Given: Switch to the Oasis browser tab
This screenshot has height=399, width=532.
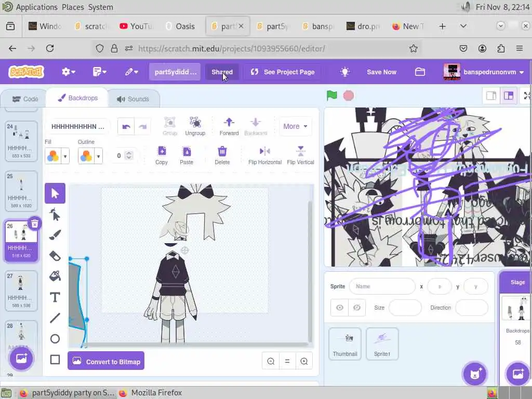Looking at the screenshot, I should tap(181, 26).
